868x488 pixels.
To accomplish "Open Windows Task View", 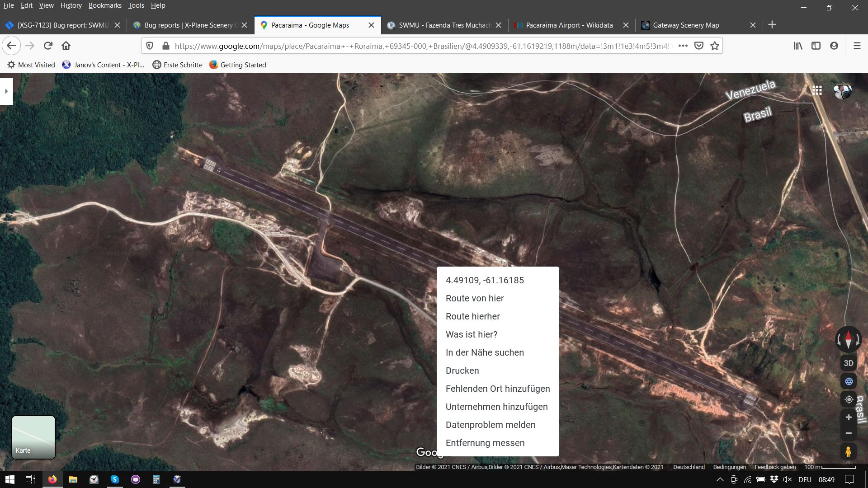I will tap(30, 479).
